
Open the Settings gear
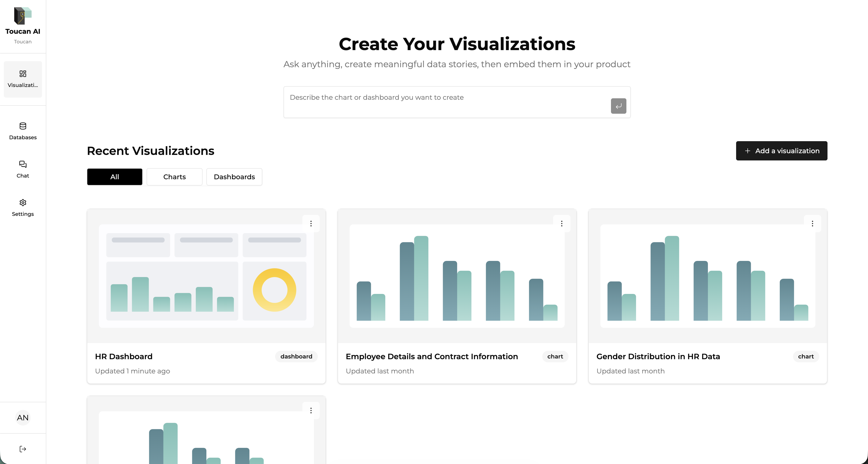[23, 207]
